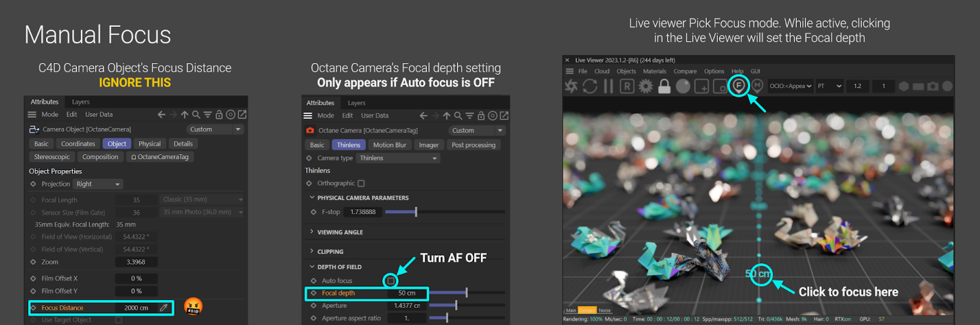The image size is (980, 325).
Task: Disable the Auto focus checkbox
Action: pyautogui.click(x=391, y=281)
